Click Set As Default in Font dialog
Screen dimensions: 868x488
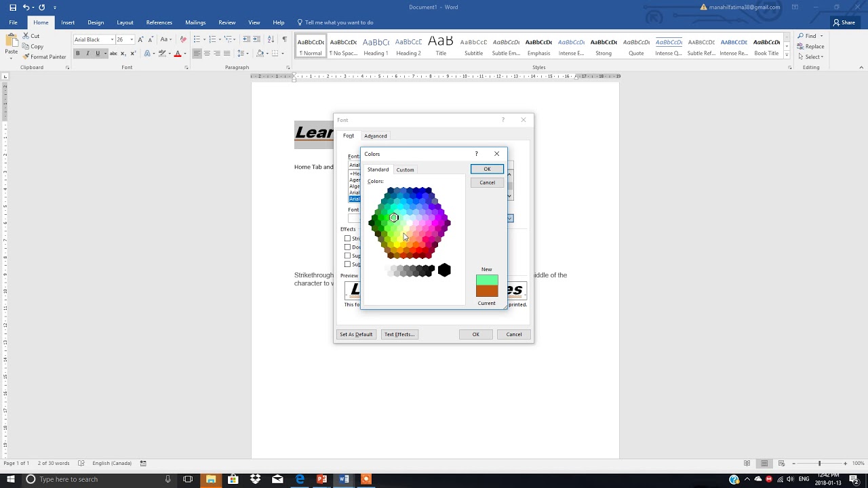[356, 334]
